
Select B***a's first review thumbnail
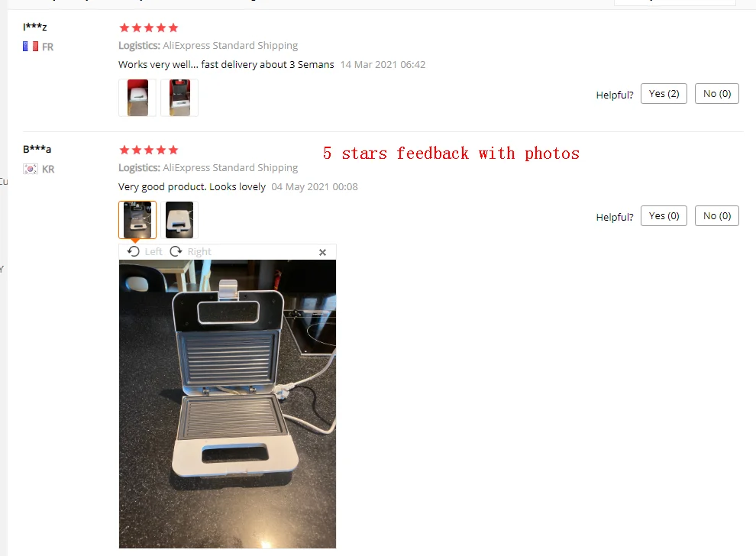coord(137,220)
